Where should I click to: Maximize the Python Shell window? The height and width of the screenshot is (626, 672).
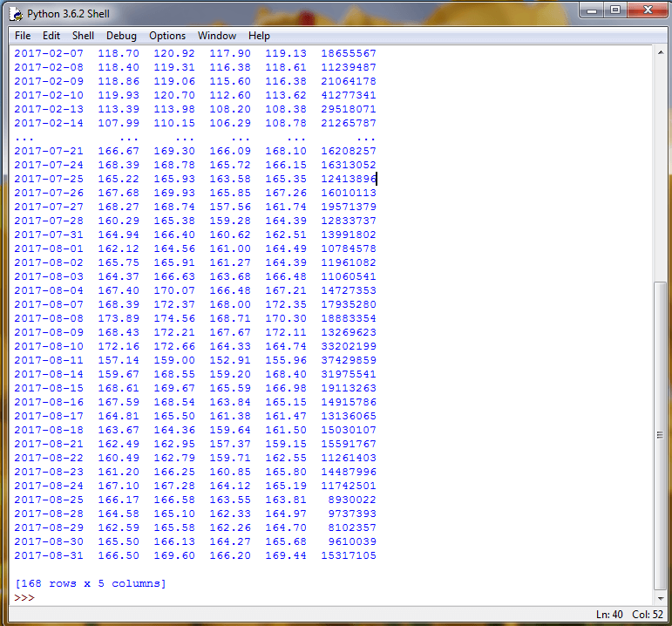click(615, 10)
